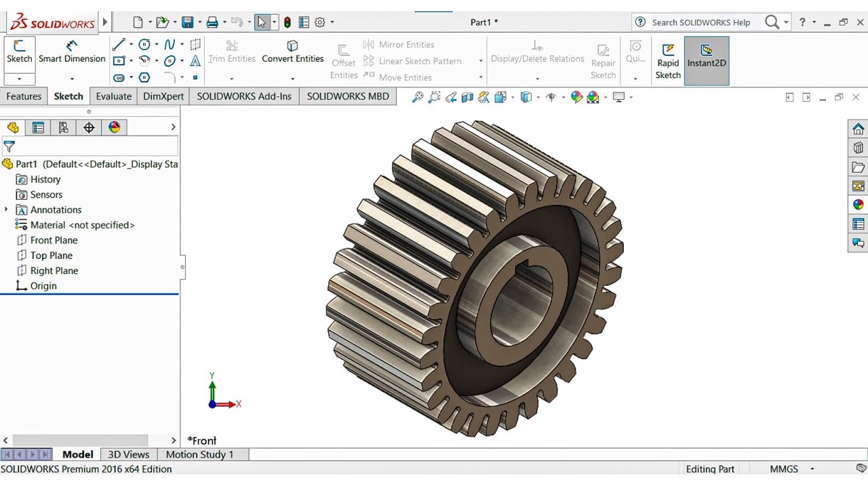Click the Rebuild traffic light icon
The height and width of the screenshot is (488, 868).
pyautogui.click(x=288, y=22)
